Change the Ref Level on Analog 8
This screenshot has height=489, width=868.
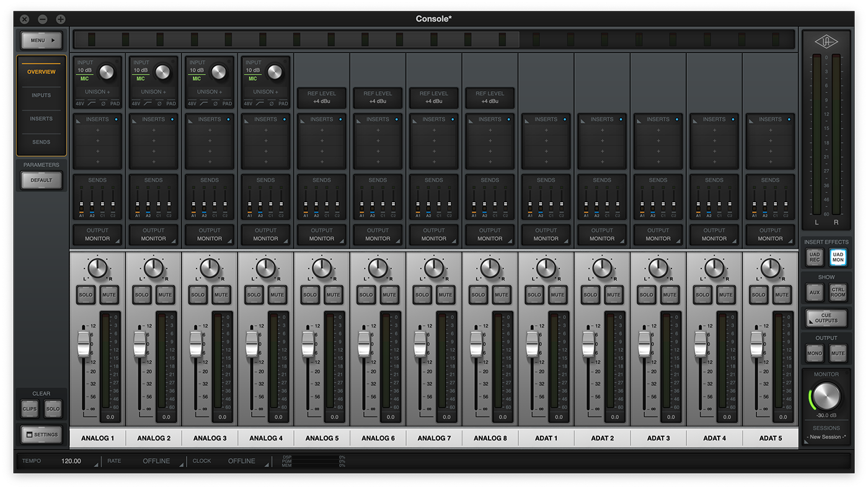tap(490, 97)
